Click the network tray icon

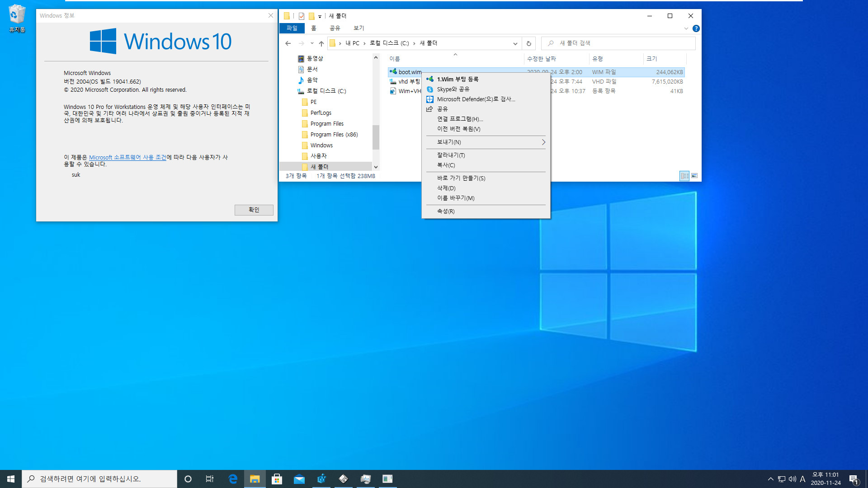click(782, 479)
